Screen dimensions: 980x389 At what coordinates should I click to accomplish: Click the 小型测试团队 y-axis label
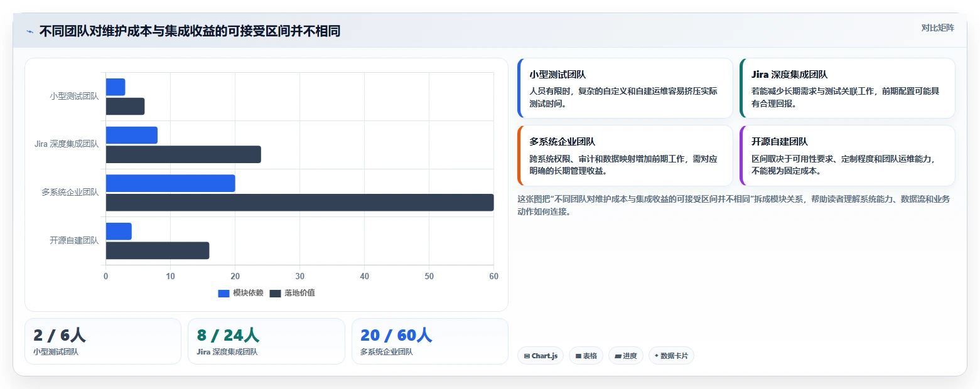[x=74, y=96]
